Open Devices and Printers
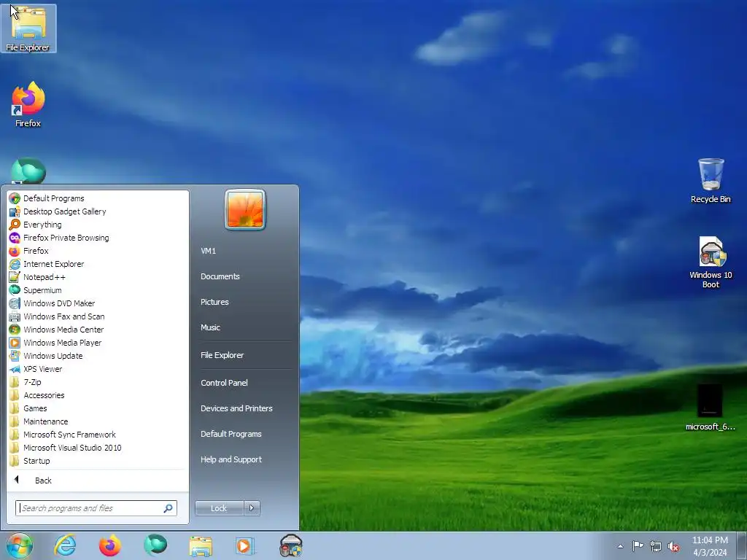Screen dimensions: 747x560 pyautogui.click(x=244, y=408)
